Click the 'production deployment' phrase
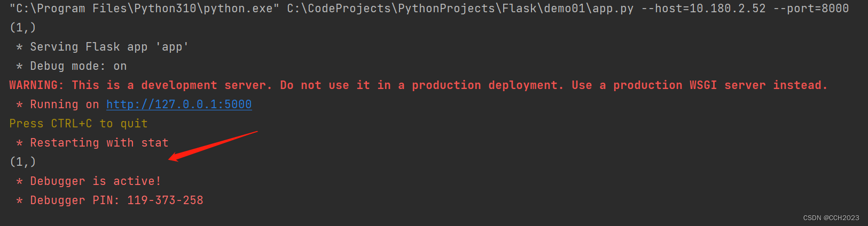The image size is (868, 226). pos(488,85)
